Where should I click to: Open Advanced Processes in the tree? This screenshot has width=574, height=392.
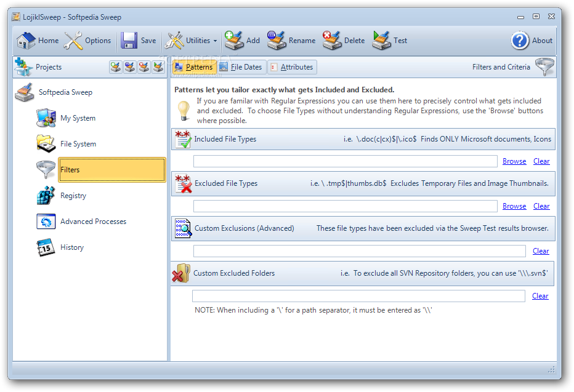pyautogui.click(x=93, y=222)
